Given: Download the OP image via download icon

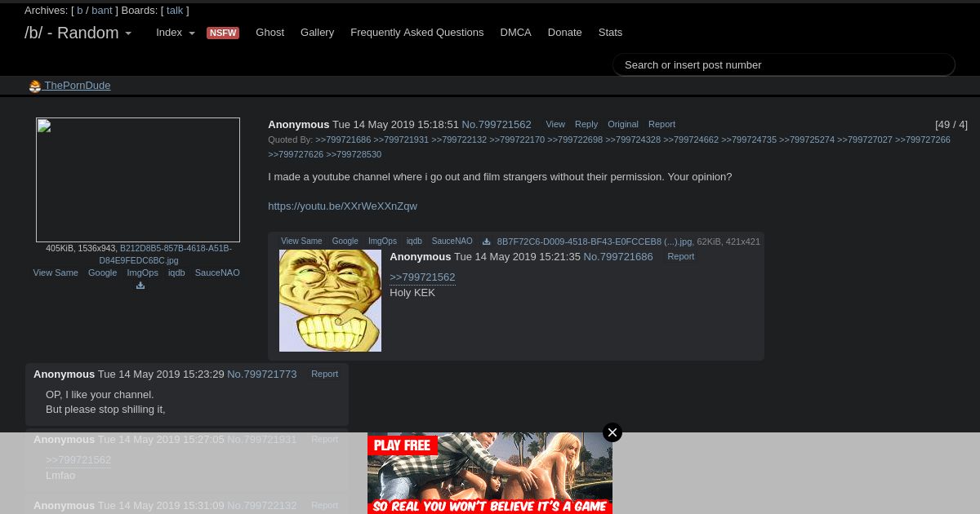Looking at the screenshot, I should pos(140,286).
